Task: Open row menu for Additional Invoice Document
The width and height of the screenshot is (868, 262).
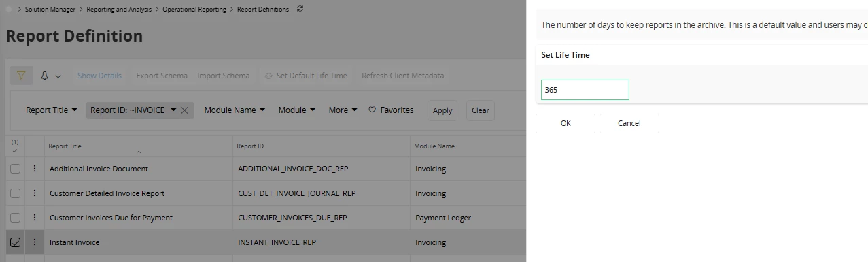Action: [35, 169]
